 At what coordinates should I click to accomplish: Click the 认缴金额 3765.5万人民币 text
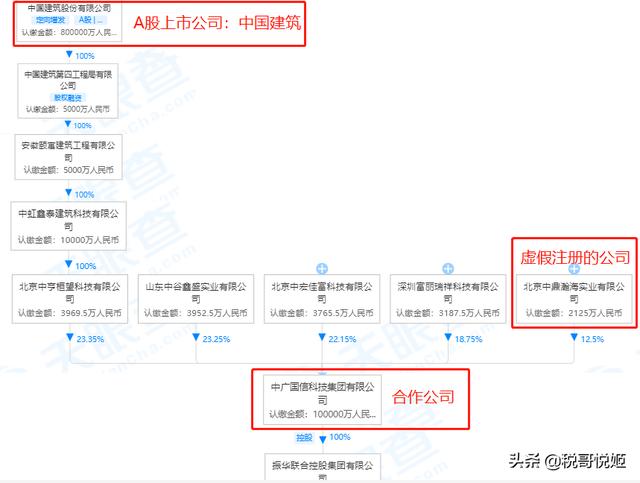(322, 313)
